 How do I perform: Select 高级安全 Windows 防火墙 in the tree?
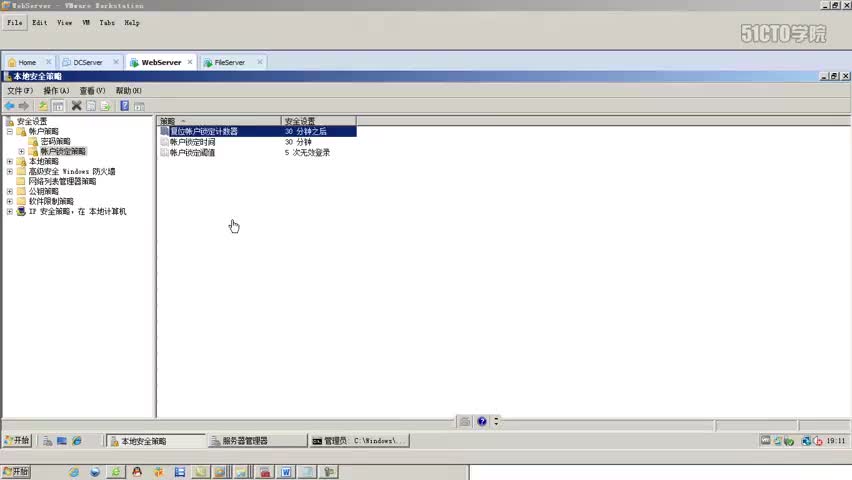click(72, 171)
